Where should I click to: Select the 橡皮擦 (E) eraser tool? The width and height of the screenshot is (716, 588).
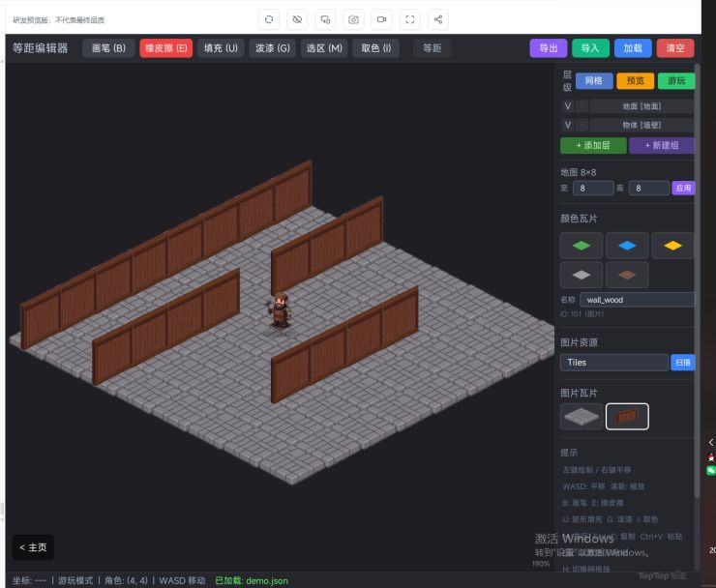coord(166,48)
